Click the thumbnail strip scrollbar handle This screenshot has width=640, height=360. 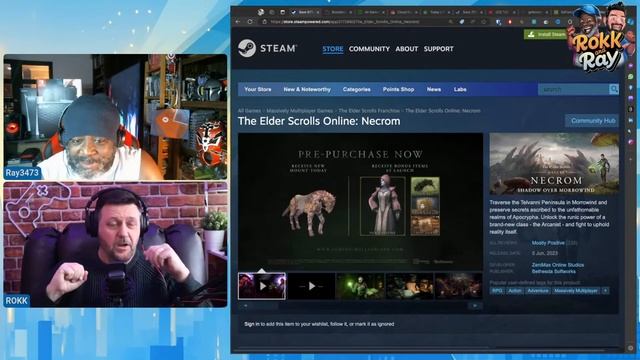coord(266,306)
